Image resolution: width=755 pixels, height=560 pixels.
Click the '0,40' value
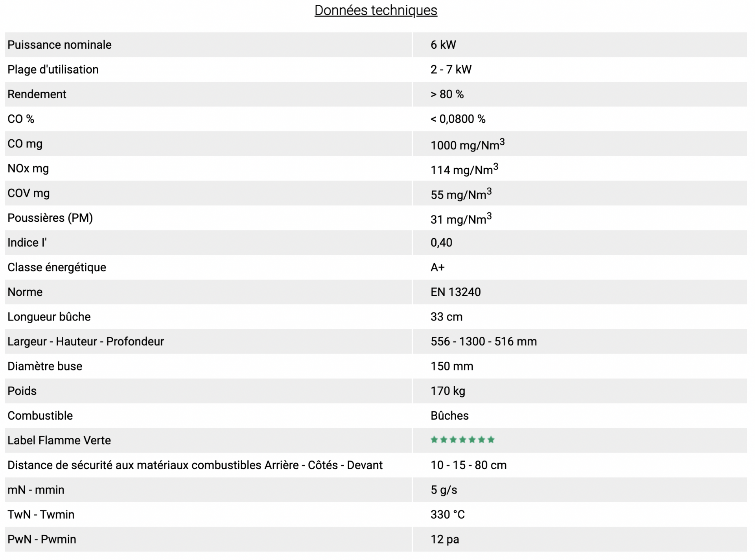441,243
